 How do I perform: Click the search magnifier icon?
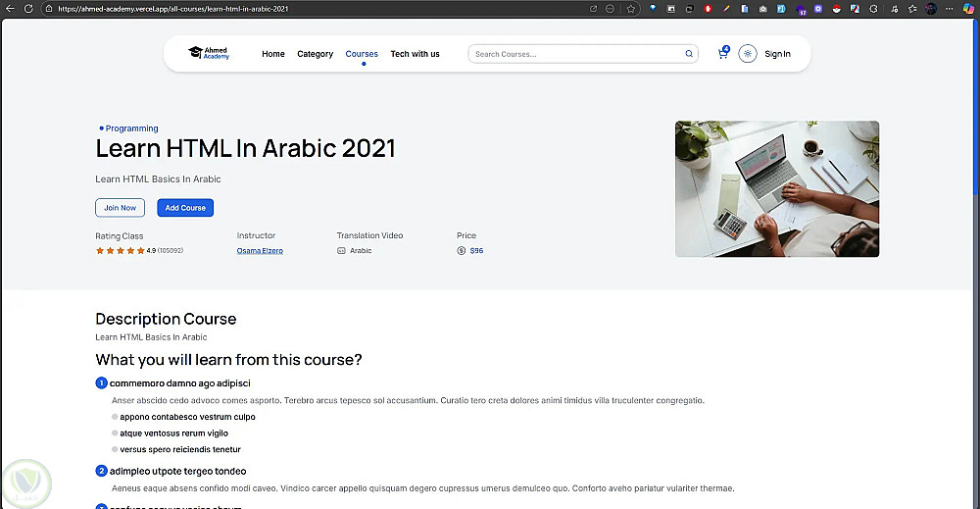point(689,54)
